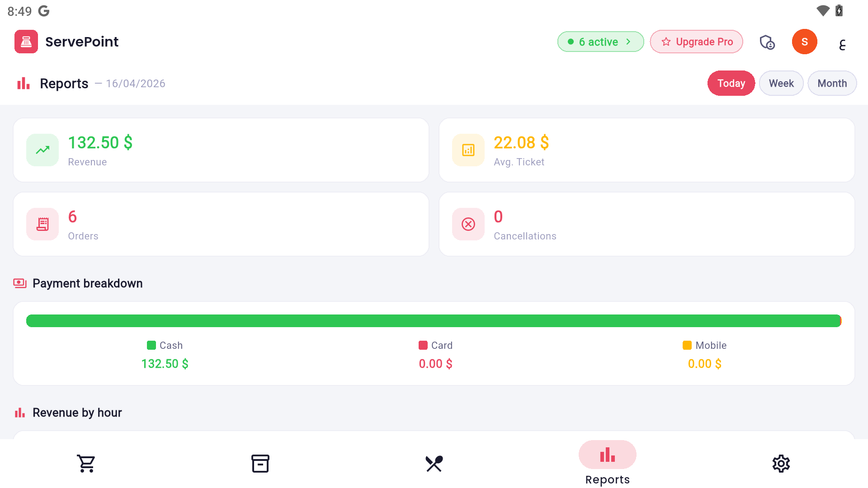Click the Reports bar chart icon
868x488 pixels.
[x=24, y=83]
